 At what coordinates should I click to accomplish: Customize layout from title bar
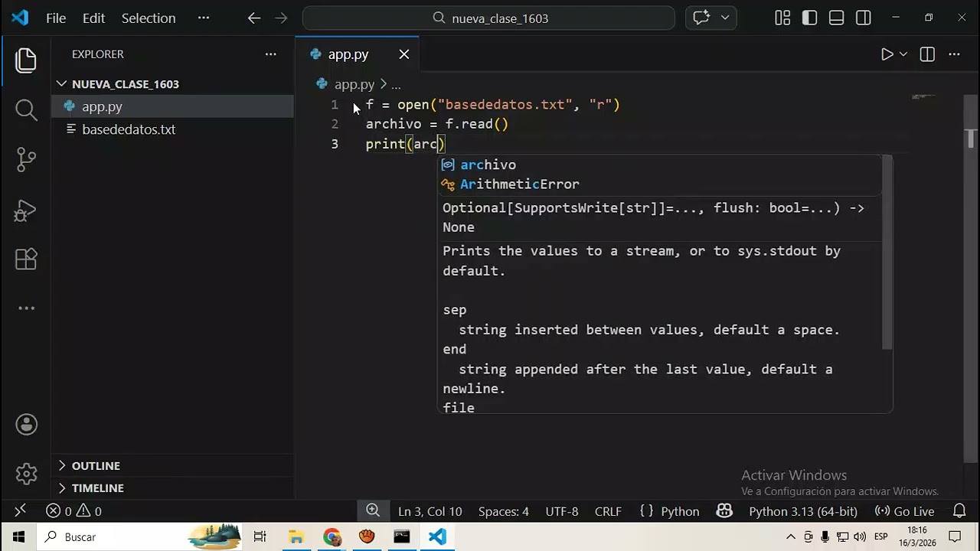click(x=782, y=18)
